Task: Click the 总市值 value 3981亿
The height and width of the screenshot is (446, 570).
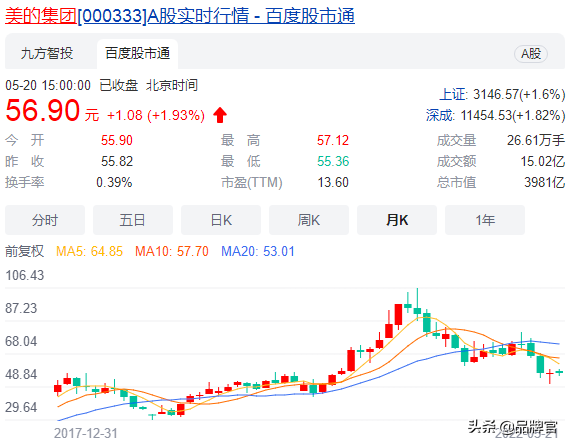Action: tap(545, 182)
